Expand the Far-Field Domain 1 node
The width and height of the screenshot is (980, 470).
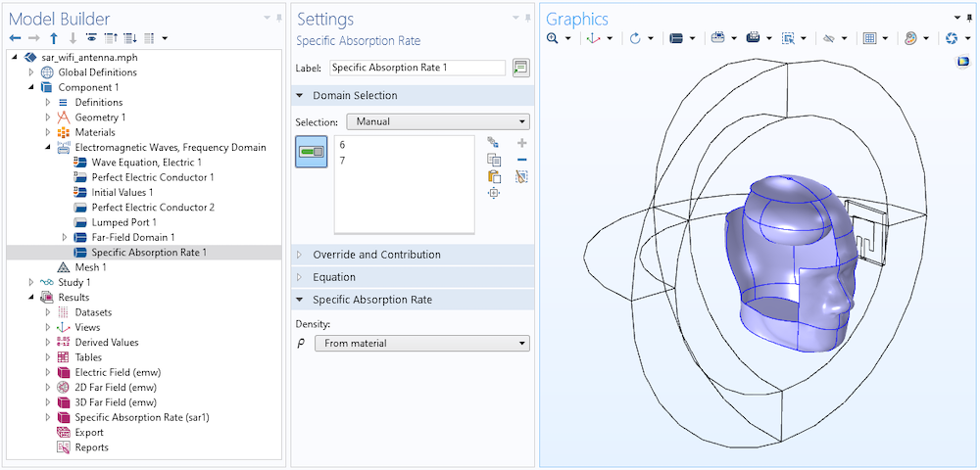(x=65, y=237)
